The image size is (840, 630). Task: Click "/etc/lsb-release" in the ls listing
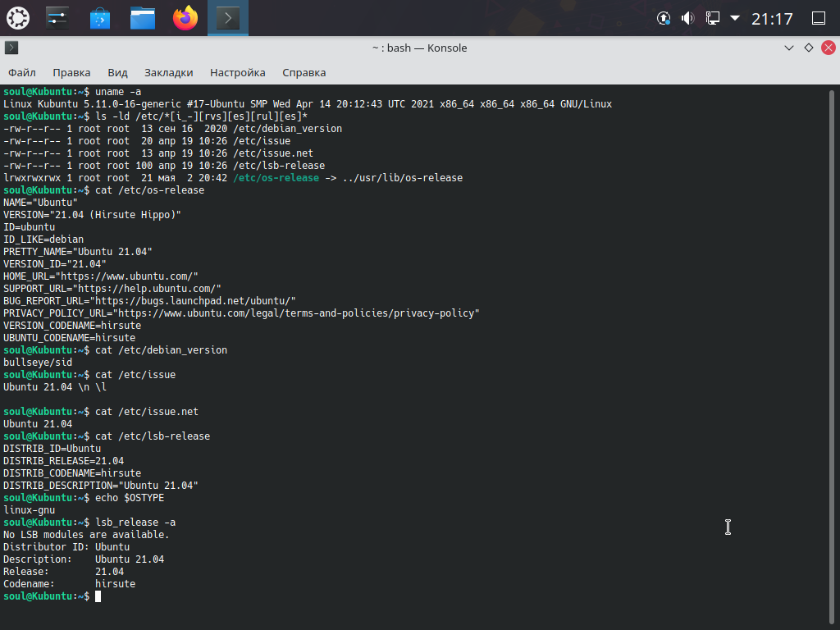tap(279, 166)
